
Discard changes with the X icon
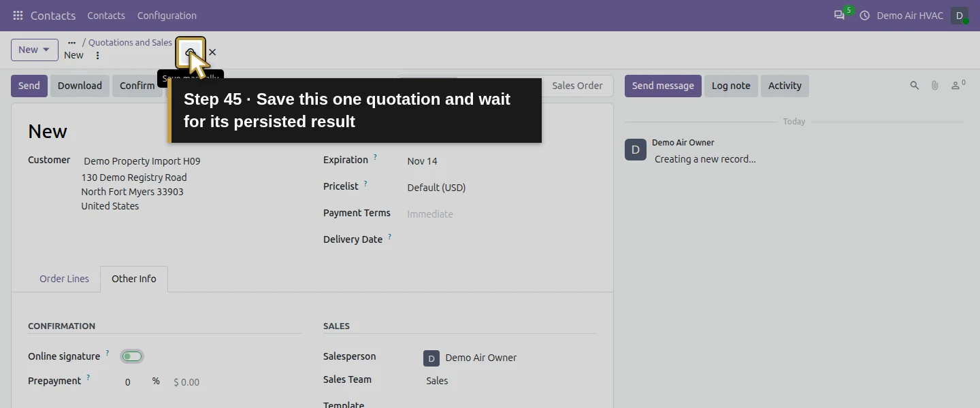click(212, 52)
